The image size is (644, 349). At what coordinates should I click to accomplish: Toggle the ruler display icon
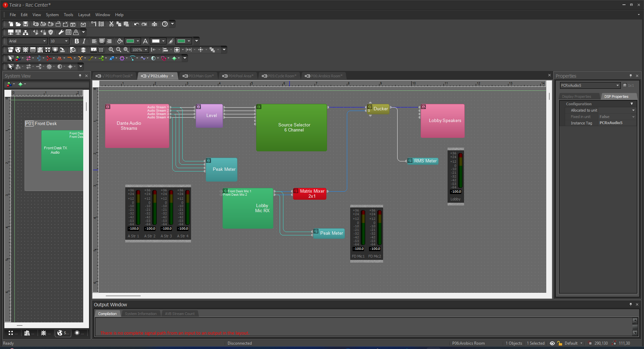pyautogui.click(x=94, y=49)
